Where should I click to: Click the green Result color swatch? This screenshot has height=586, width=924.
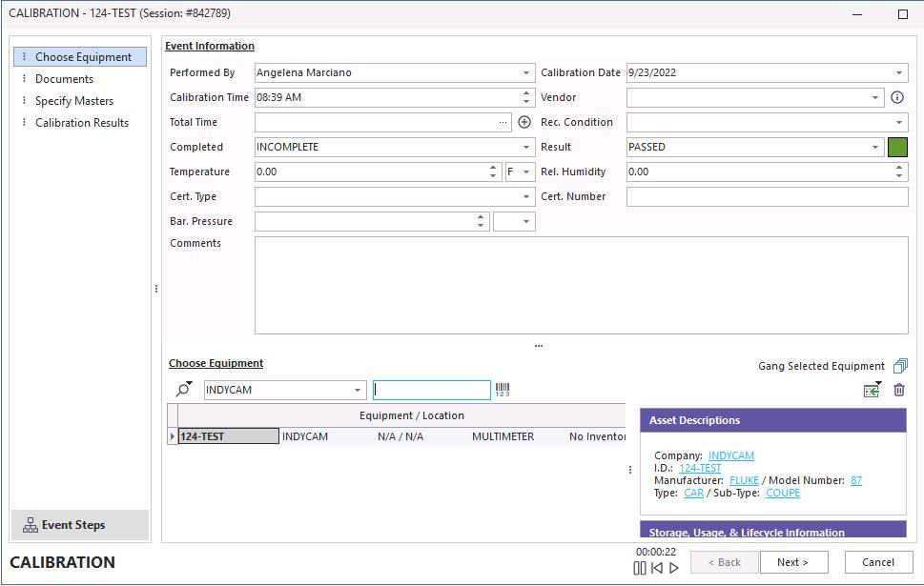click(x=897, y=147)
